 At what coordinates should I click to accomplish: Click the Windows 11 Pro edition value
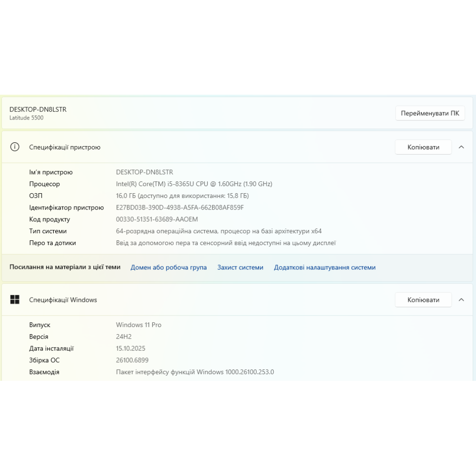point(139,325)
